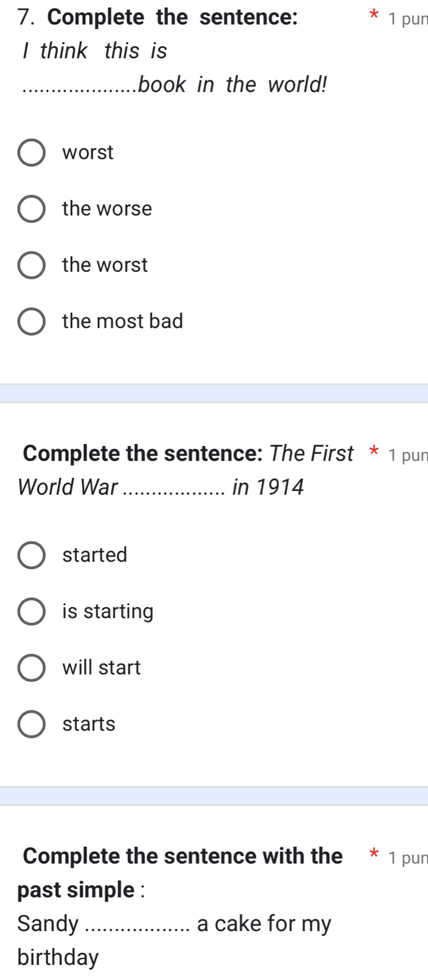Click the "Complete the sentence: The First" heading
Viewport: 428px width, 980px height.
click(188, 453)
